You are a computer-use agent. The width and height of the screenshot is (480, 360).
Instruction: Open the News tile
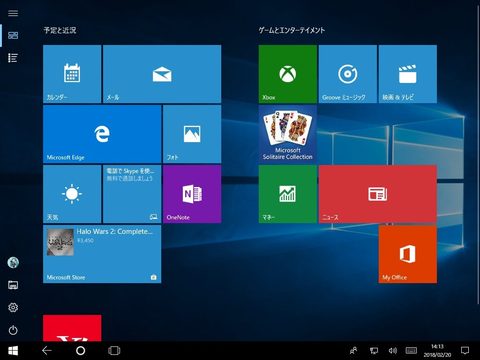tap(378, 194)
